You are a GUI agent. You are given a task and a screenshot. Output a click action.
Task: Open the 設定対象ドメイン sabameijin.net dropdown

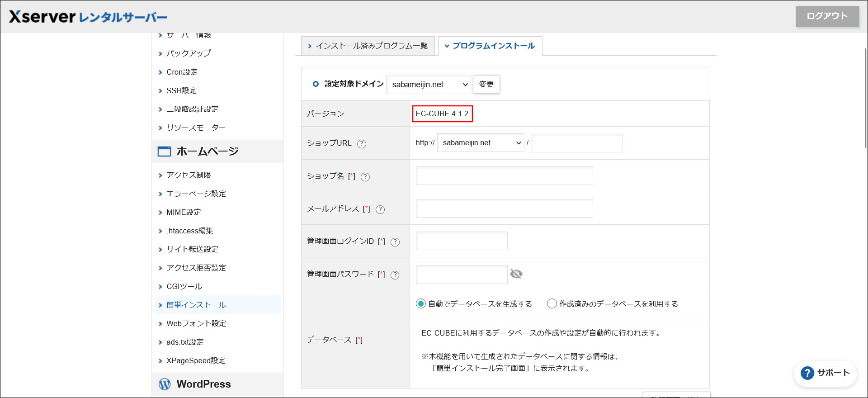(429, 85)
